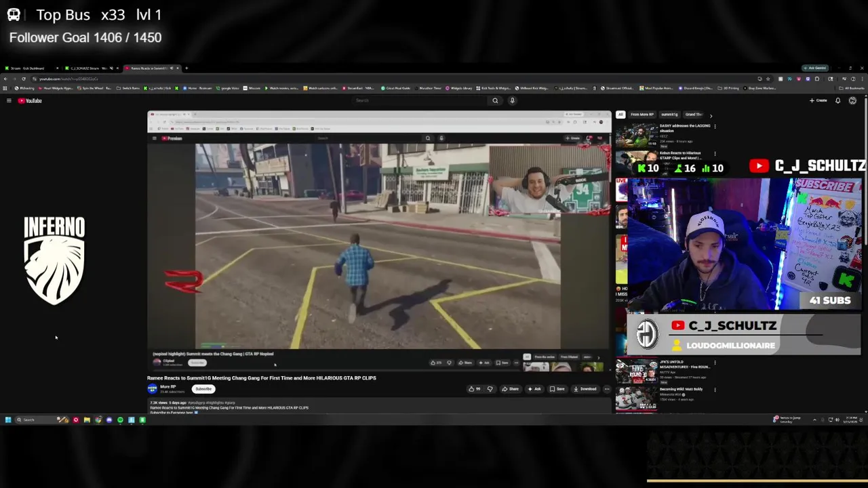
Task: Open the Windows Start menu
Action: 8,420
